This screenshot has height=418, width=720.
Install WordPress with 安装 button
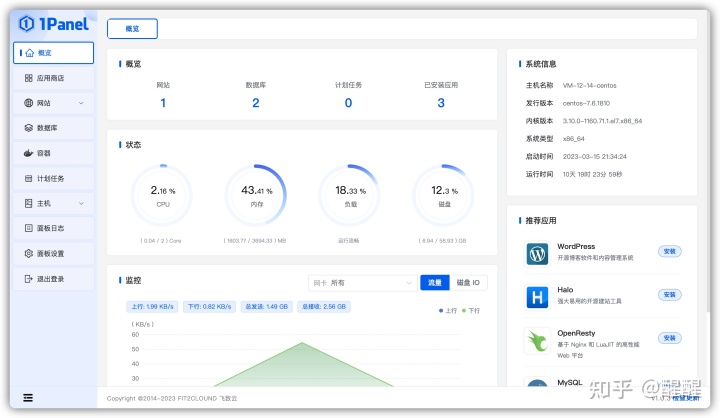[669, 251]
